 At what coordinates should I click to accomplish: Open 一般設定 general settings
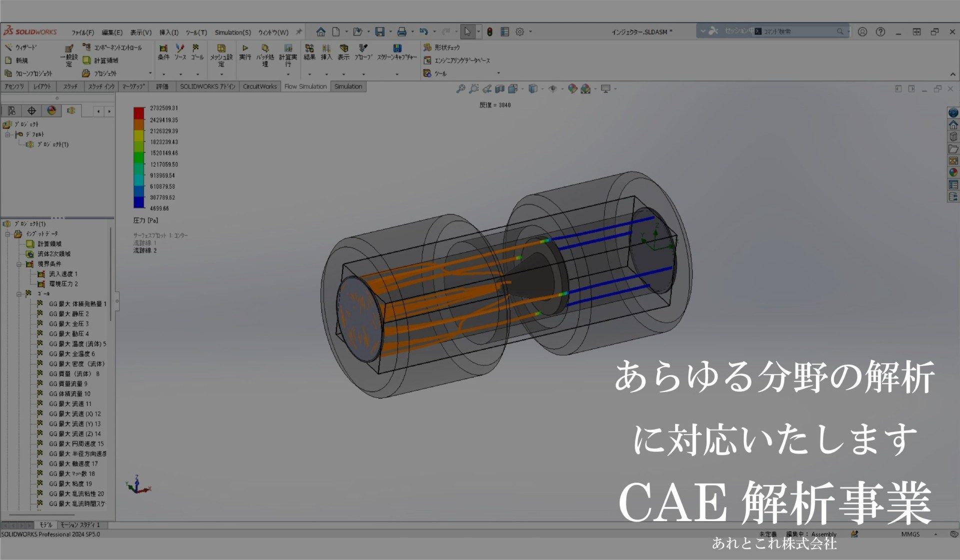pyautogui.click(x=69, y=55)
